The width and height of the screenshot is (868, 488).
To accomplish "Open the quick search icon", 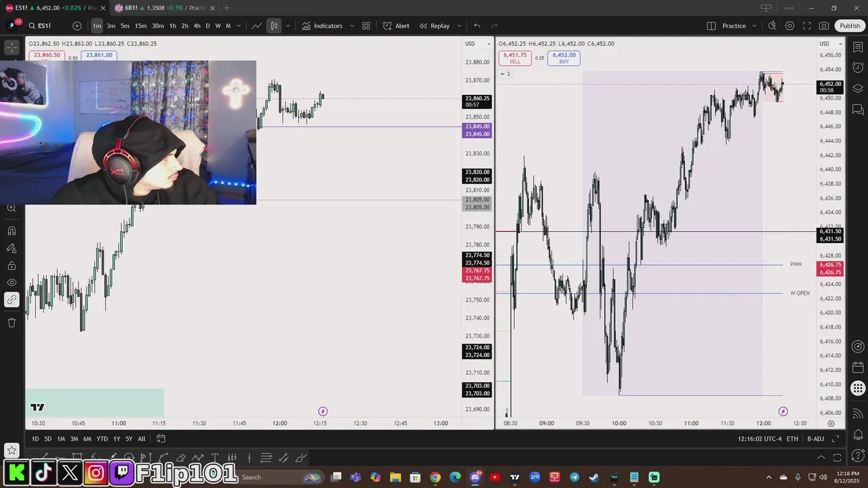I will click(772, 26).
